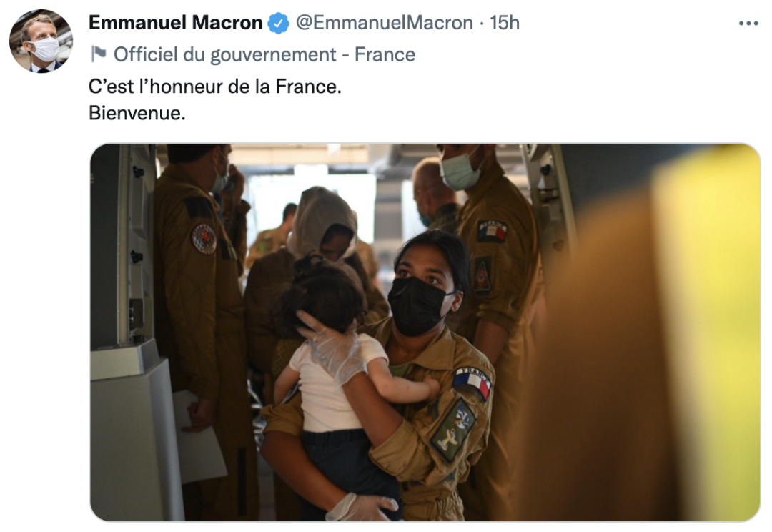Click the text C'est l'honneur de la France
The width and height of the screenshot is (772, 532).
pos(214,87)
